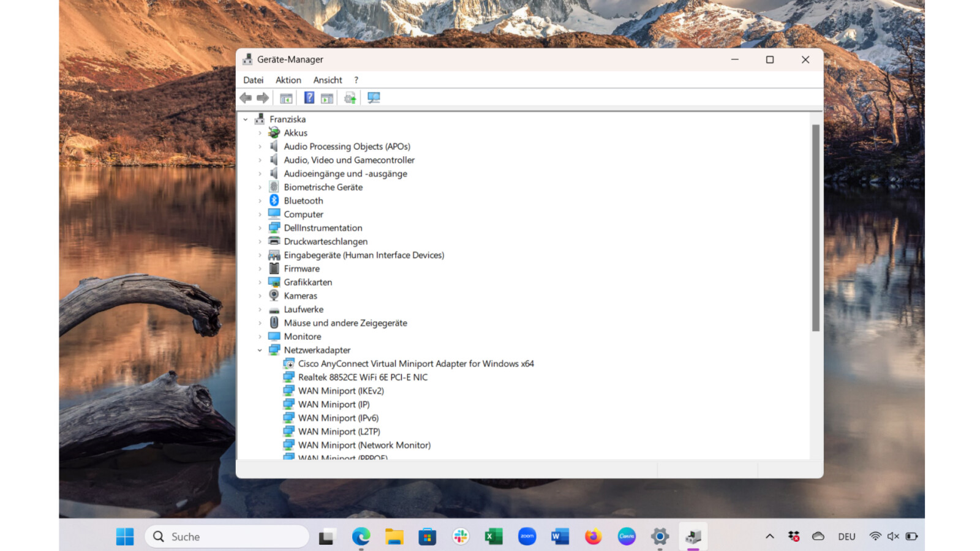
Task: Click the show/hide action pane toolbar icon
Action: 327,98
